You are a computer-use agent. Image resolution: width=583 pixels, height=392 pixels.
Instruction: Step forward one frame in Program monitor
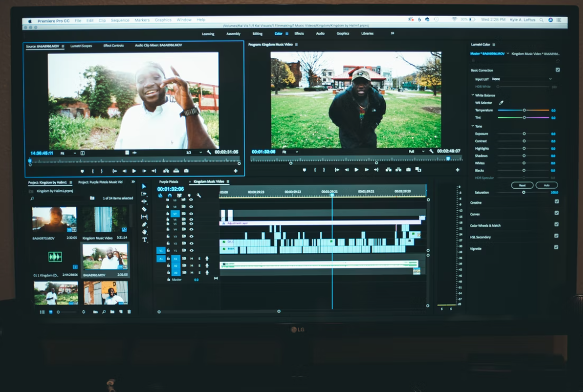click(x=366, y=170)
